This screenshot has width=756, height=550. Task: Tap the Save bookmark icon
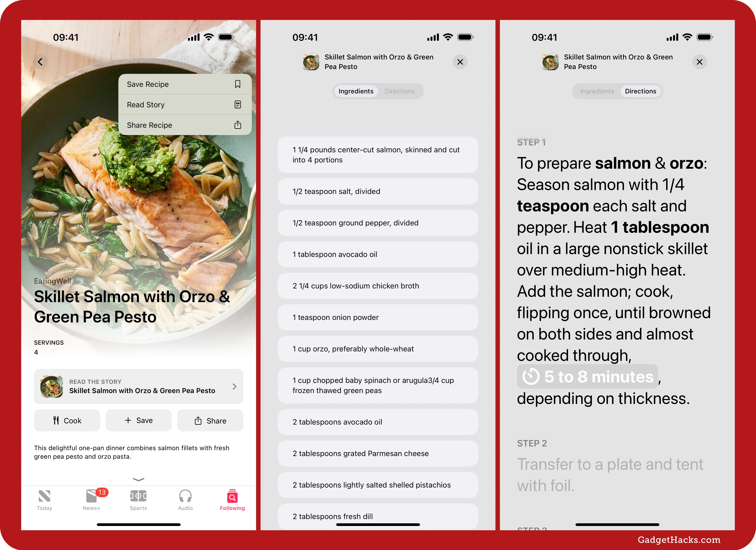[x=238, y=84]
